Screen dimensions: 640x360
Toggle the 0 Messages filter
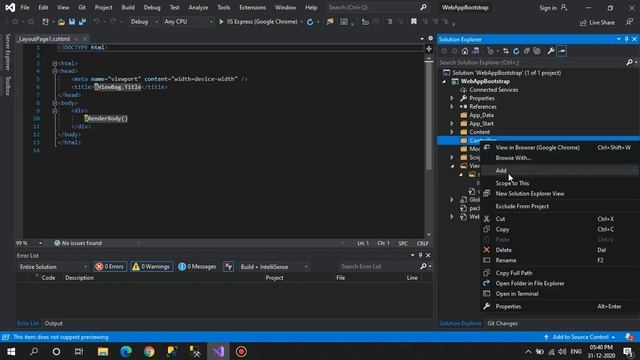(x=197, y=267)
